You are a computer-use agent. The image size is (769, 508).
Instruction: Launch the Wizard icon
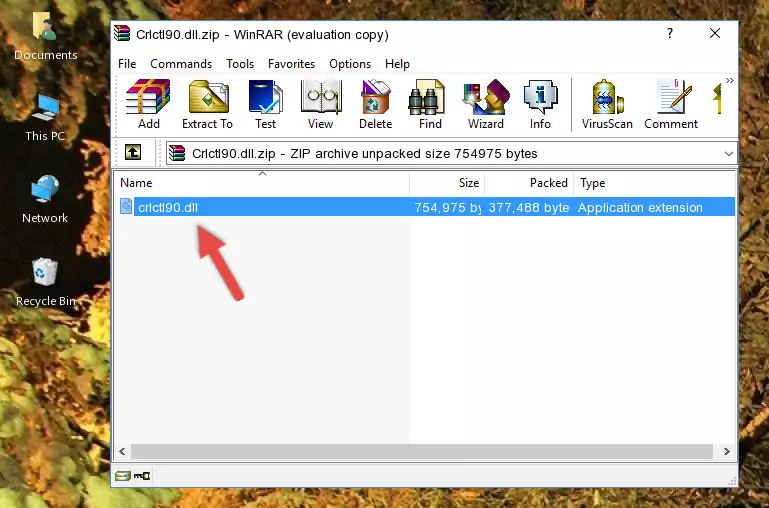coord(486,97)
